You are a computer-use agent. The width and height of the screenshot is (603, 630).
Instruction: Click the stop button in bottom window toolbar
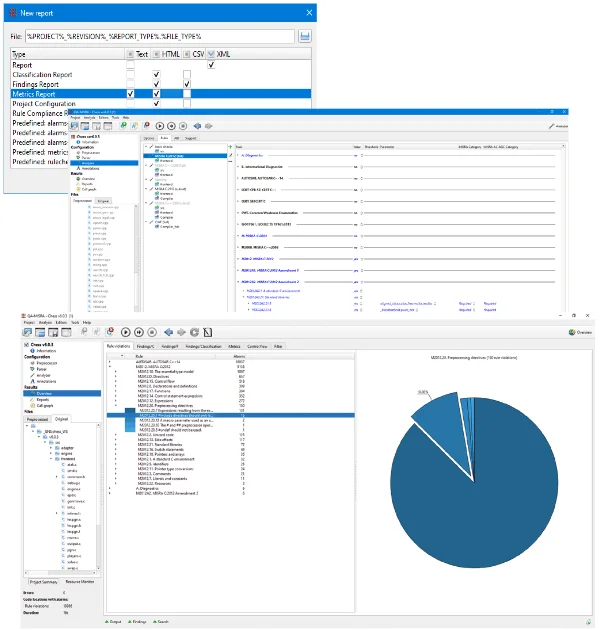[152, 332]
